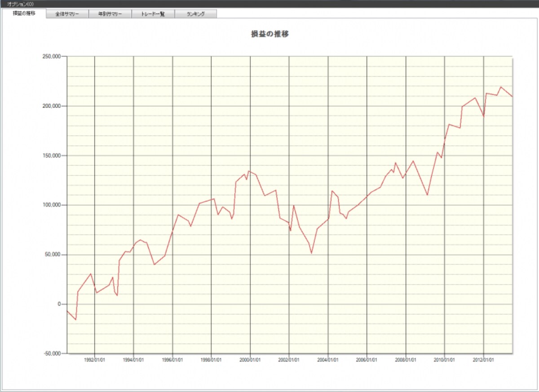Click the 2012/01/01 x-axis date label
Image resolution: width=539 pixels, height=392 pixels.
pos(484,360)
